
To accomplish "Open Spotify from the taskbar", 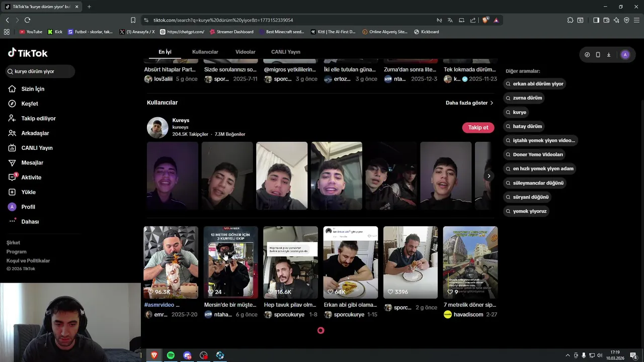I will tap(171, 355).
